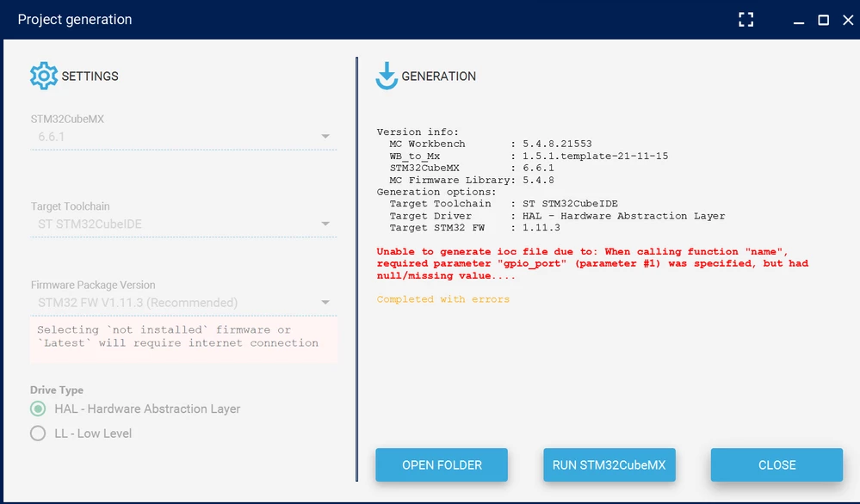Click the 'Drive Type' label
The width and height of the screenshot is (860, 504).
click(57, 390)
